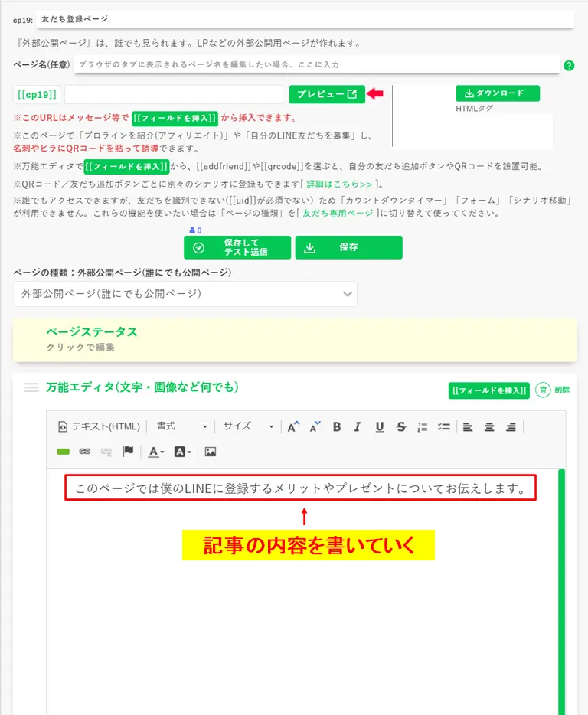588x715 pixels.
Task: Click the page title field showing 友だち登録ページ
Action: (x=305, y=19)
